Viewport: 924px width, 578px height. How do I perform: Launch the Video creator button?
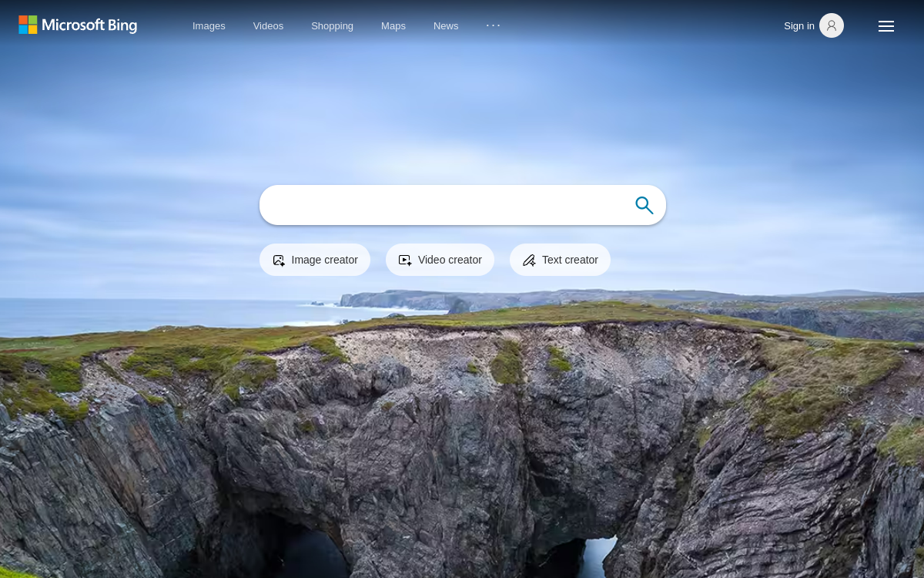point(440,260)
